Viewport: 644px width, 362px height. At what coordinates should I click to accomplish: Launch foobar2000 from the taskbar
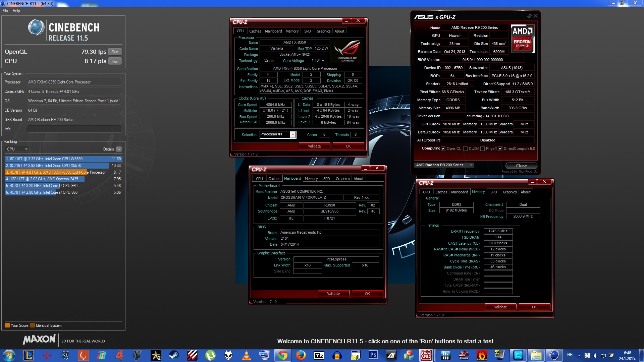tap(228, 355)
